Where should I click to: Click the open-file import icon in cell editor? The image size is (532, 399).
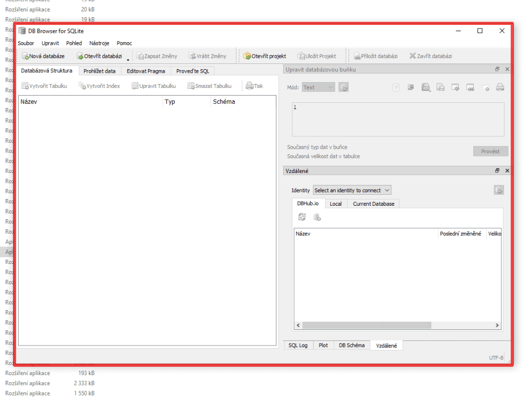coord(426,87)
